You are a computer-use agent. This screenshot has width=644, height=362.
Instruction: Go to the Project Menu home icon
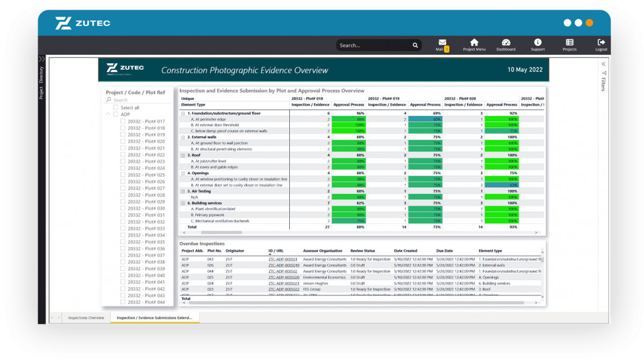[474, 43]
